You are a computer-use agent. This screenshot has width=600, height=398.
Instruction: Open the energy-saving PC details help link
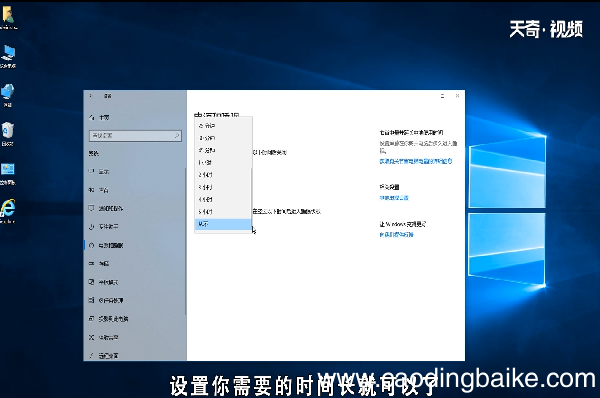point(416,161)
